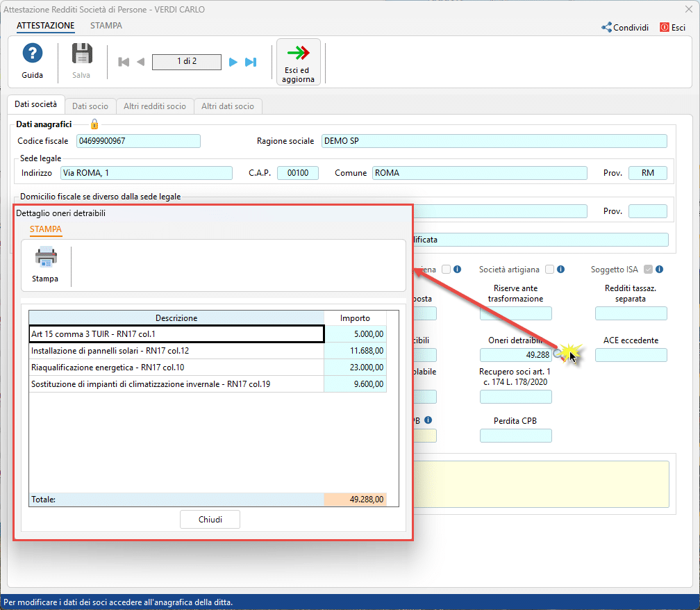Show info icon next to Soggetto ISA
Image resolution: width=700 pixels, height=610 pixels.
click(x=659, y=270)
